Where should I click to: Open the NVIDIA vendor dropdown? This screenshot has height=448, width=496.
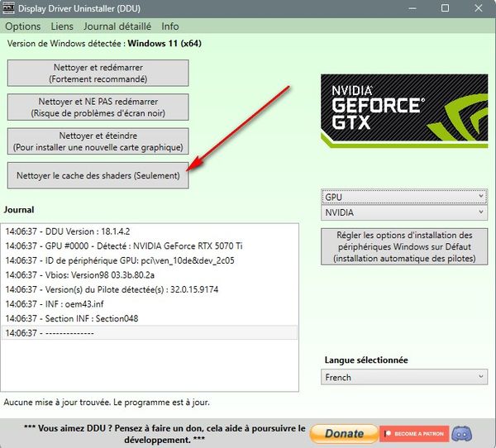click(404, 212)
